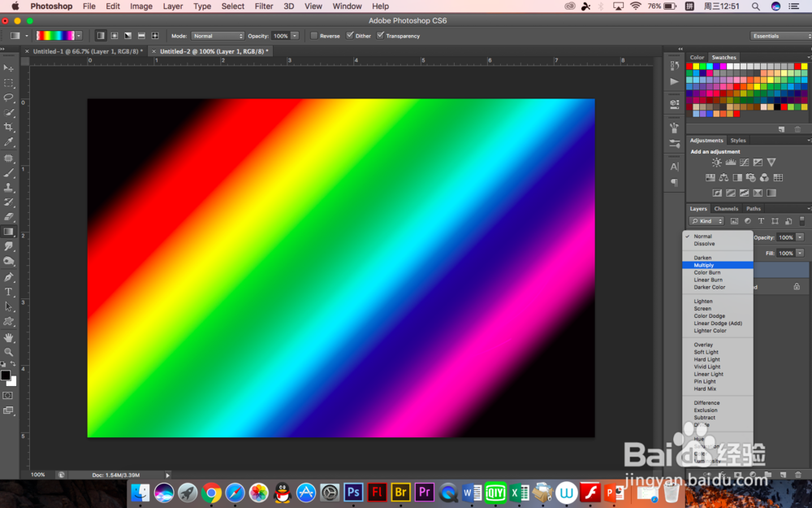812x508 pixels.
Task: Open Google Chrome from the dock
Action: 211,493
